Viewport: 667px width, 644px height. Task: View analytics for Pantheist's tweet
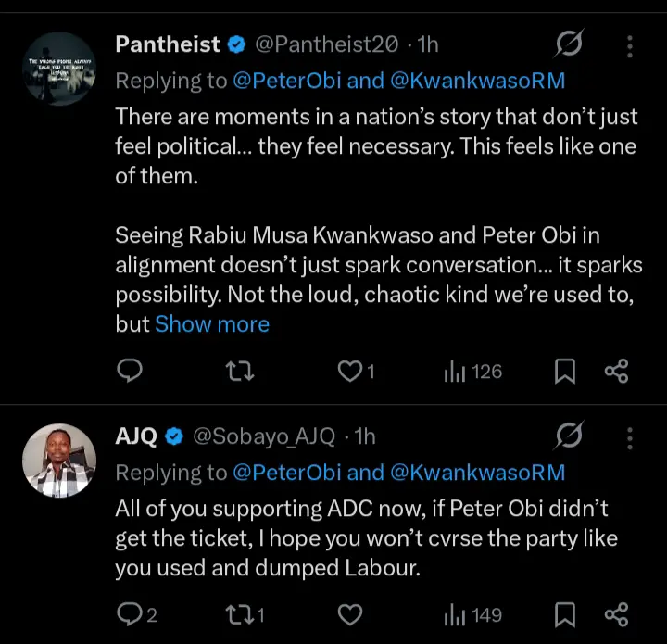pos(473,372)
